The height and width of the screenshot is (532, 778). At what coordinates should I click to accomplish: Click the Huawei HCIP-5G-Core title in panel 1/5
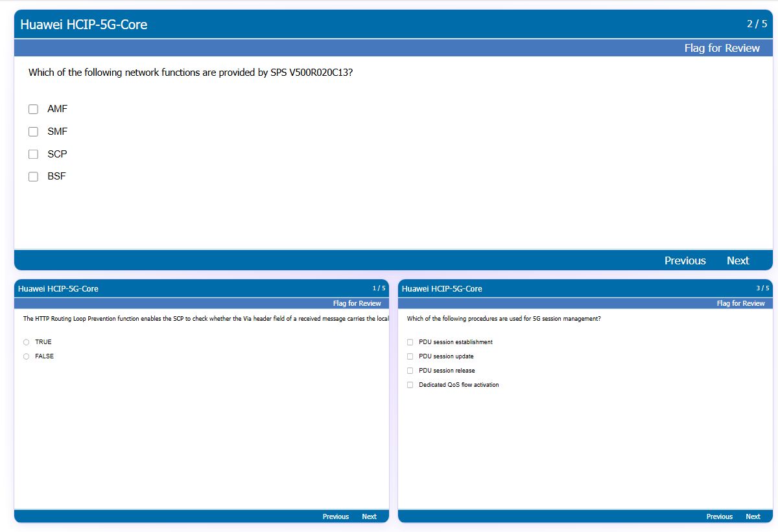tap(58, 288)
